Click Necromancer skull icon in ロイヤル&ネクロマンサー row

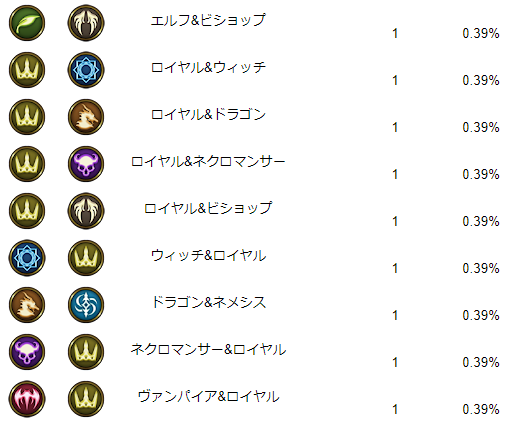coord(86,164)
